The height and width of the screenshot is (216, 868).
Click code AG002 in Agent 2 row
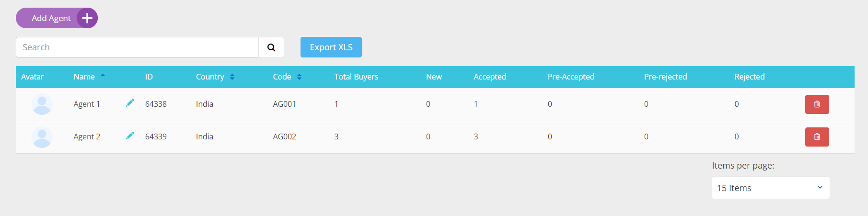[x=285, y=136]
